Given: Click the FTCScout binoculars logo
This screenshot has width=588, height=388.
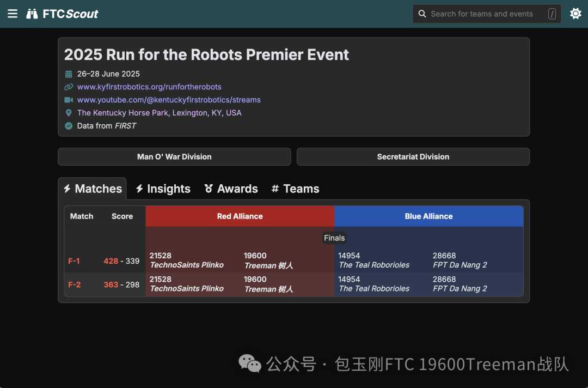Looking at the screenshot, I should pos(32,14).
